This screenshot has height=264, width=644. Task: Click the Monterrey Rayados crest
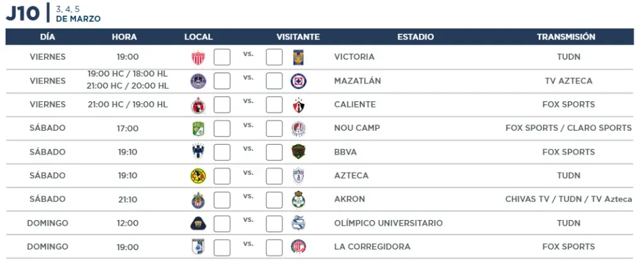(x=198, y=152)
